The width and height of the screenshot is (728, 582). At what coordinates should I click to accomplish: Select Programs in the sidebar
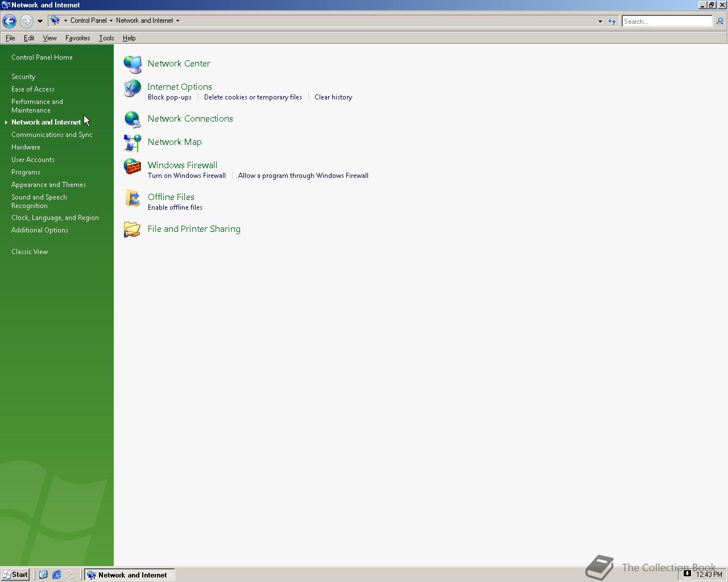tap(26, 172)
